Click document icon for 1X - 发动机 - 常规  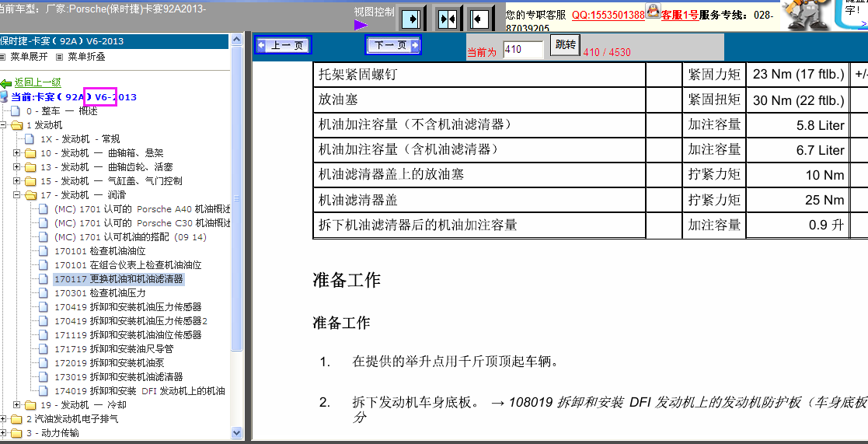tap(30, 139)
